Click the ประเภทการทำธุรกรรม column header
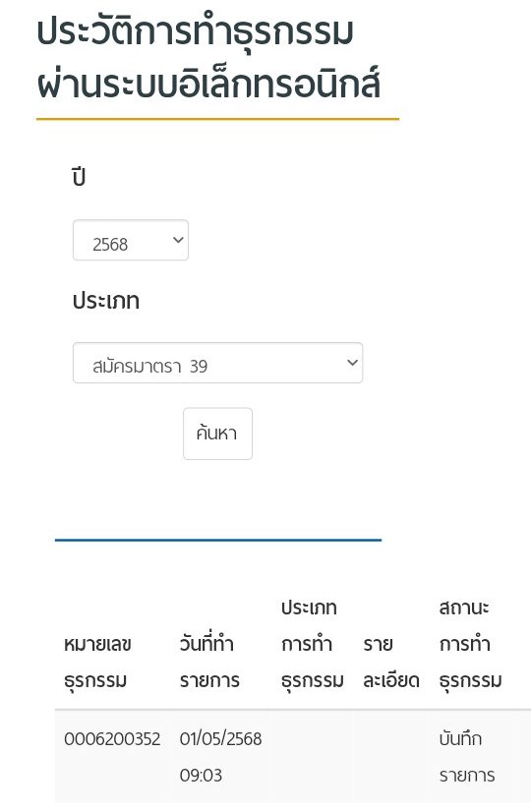 point(313,644)
